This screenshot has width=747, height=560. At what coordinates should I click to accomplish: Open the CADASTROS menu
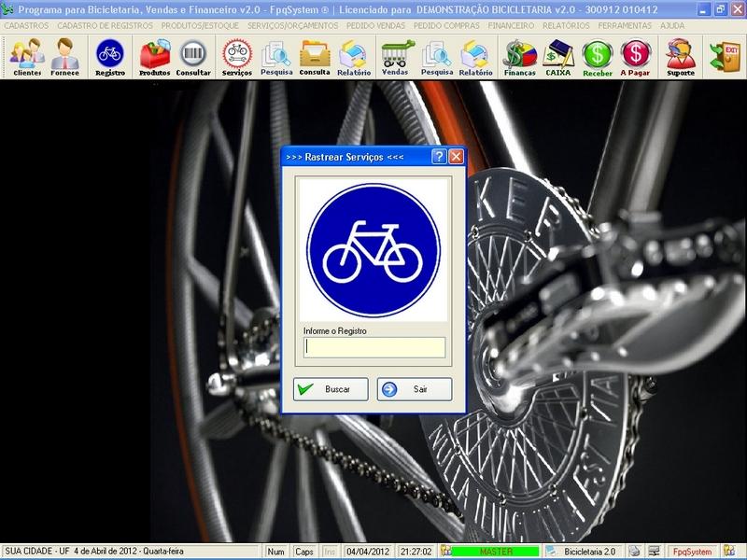click(26, 26)
